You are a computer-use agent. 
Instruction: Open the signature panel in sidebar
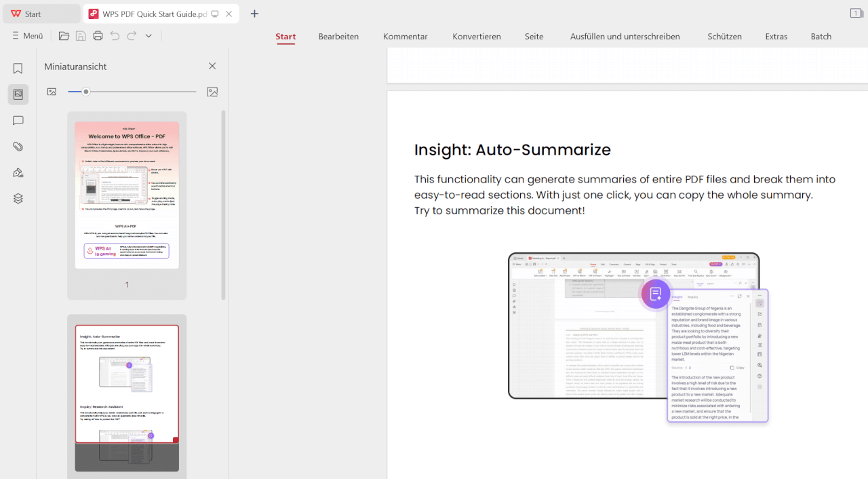tap(18, 173)
